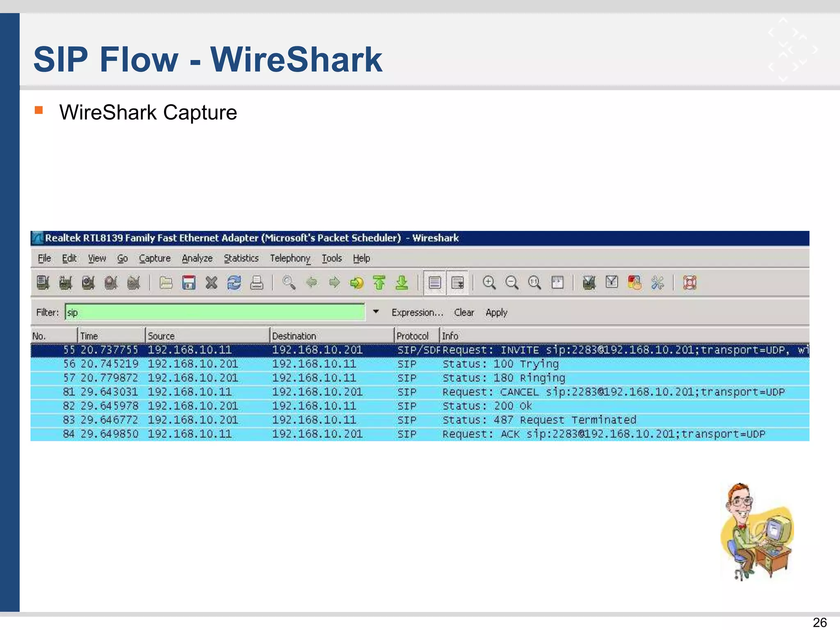
Task: Open capture options toolbar icon
Action: click(x=66, y=283)
